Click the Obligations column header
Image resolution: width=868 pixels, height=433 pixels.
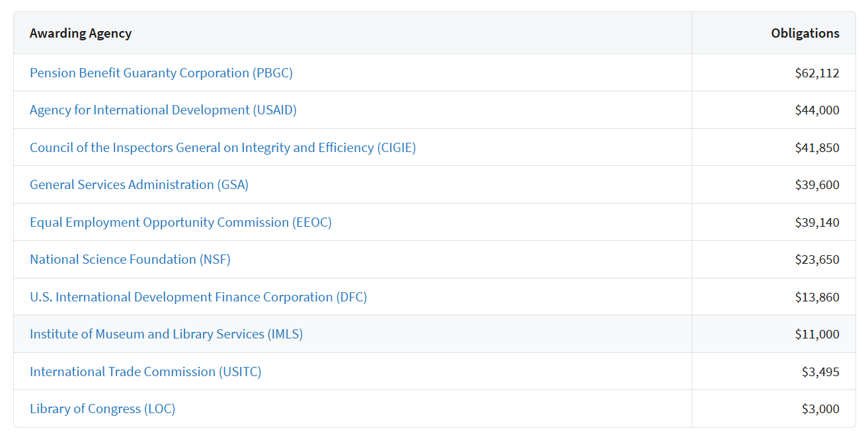805,33
